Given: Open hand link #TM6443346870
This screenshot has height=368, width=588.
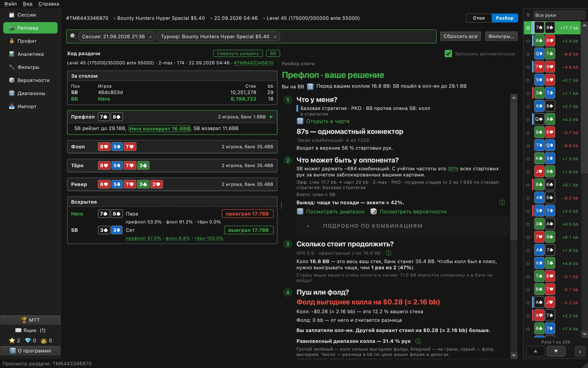Looking at the screenshot, I should coord(254,63).
